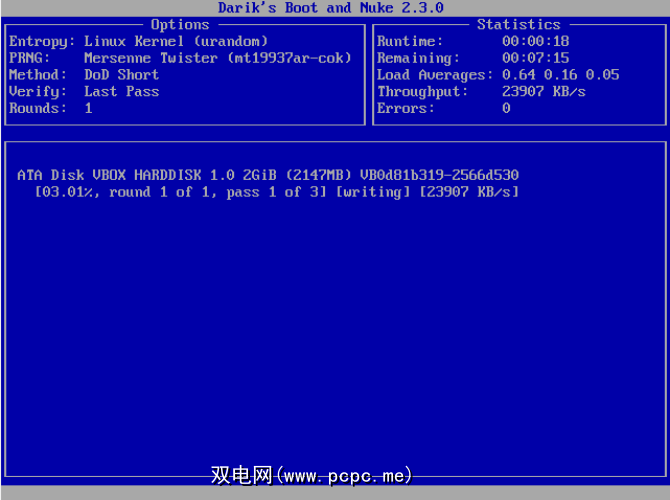Select the 'ATA Disk VBOX HARDDISK' line
Image resolution: width=670 pixels, height=500 pixels.
(x=268, y=175)
